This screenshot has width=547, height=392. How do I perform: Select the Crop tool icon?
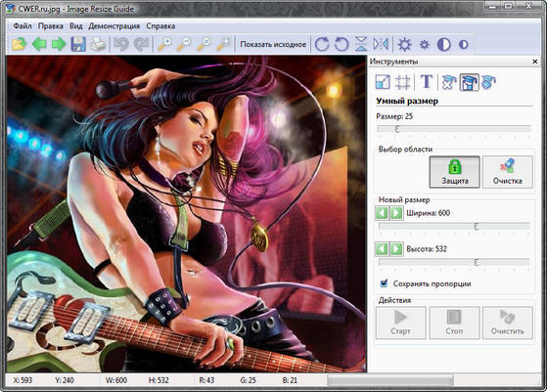click(x=402, y=82)
